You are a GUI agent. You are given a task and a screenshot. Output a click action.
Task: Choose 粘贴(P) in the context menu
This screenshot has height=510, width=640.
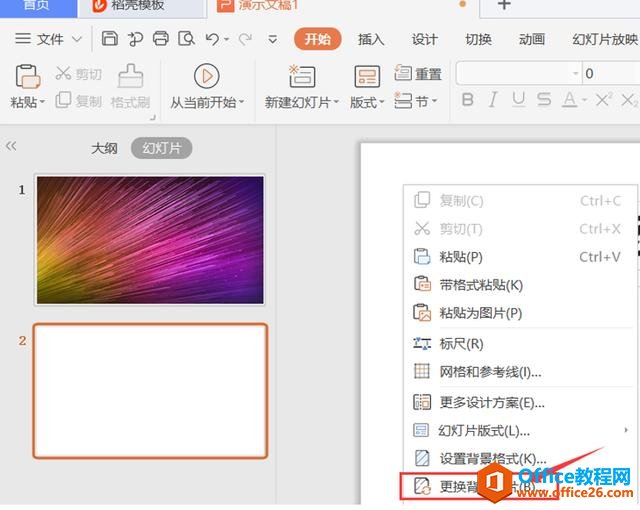click(518, 257)
